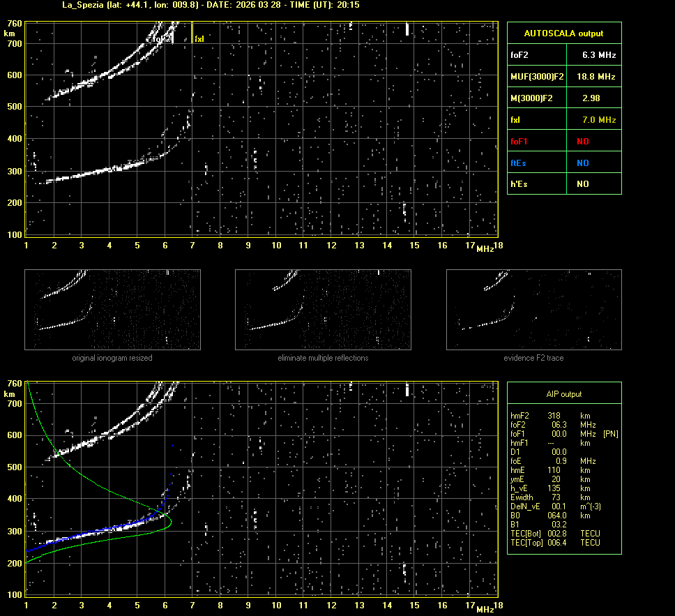Click the yellow fxI 7.0 MHz value
The height and width of the screenshot is (616, 675).
click(598, 120)
